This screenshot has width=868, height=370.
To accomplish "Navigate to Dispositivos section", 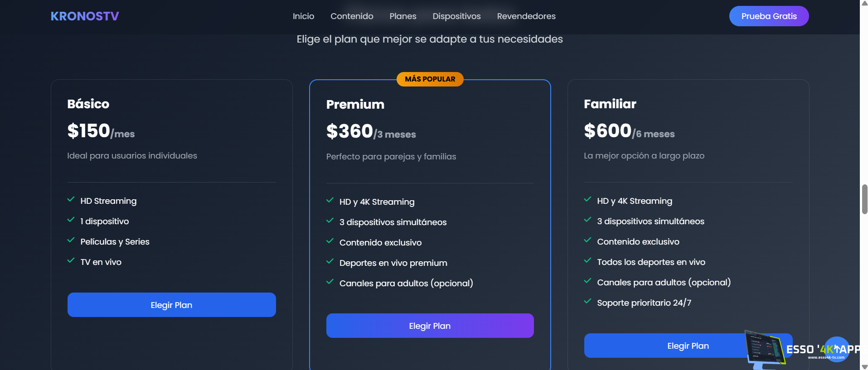I will point(456,16).
